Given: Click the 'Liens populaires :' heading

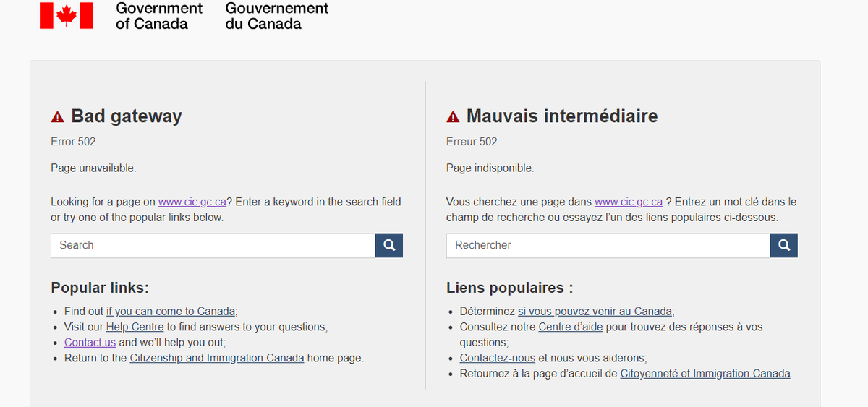Looking at the screenshot, I should pos(510,288).
